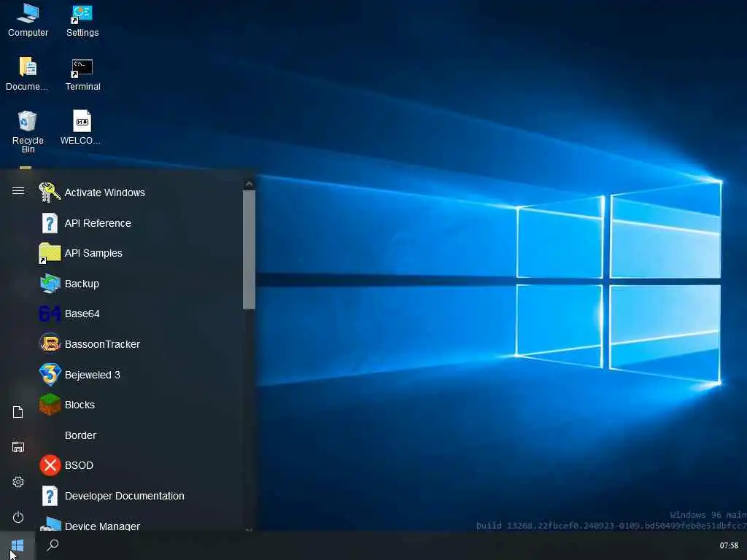Screen dimensions: 747x560
Task: Select the Developer Documentation label
Action: click(124, 496)
